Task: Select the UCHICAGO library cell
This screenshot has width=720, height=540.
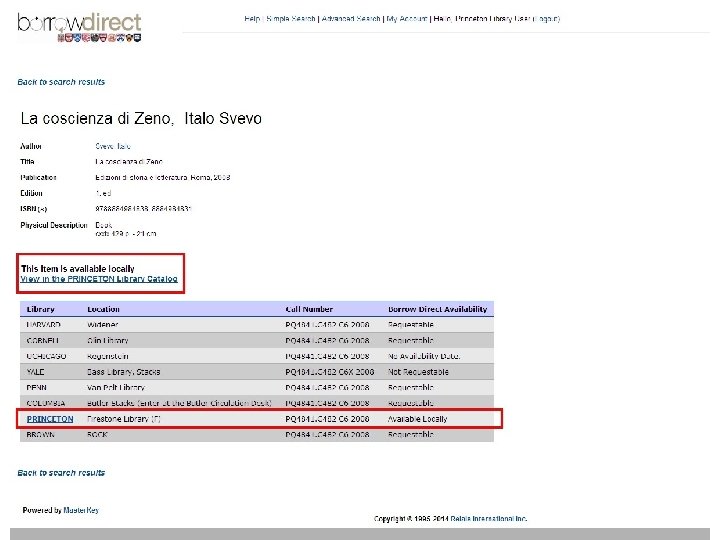Action: coord(46,356)
